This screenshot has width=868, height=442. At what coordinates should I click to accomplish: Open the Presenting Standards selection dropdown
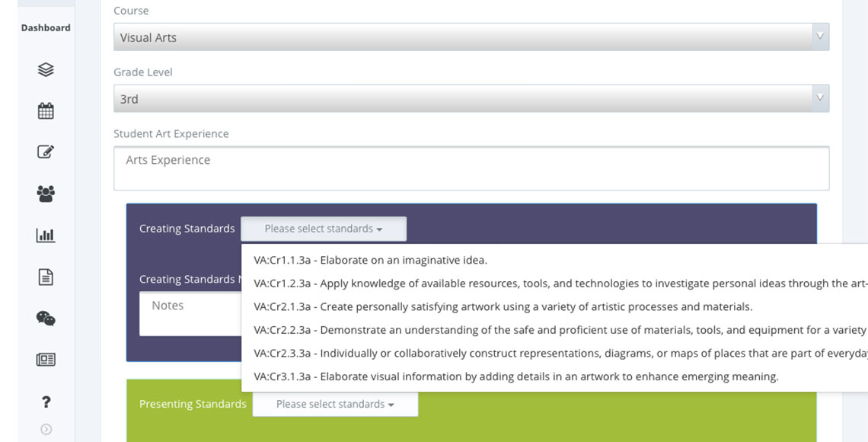pyautogui.click(x=335, y=403)
